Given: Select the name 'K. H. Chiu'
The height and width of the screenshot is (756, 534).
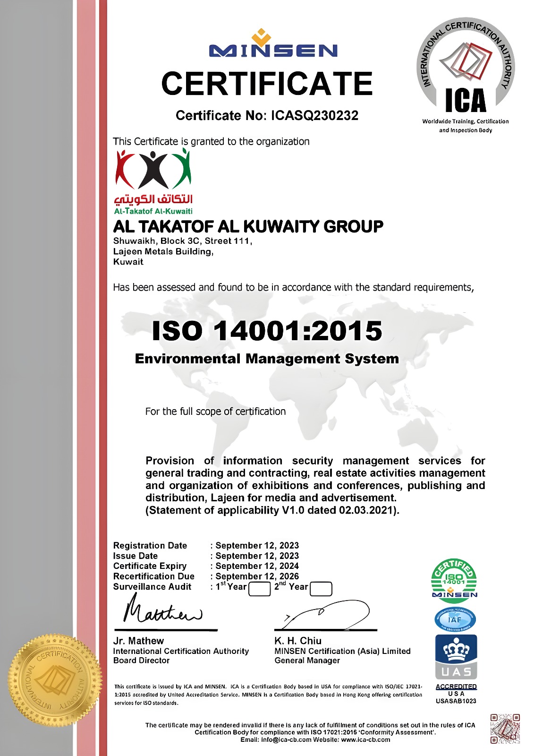Looking at the screenshot, I should [x=298, y=641].
